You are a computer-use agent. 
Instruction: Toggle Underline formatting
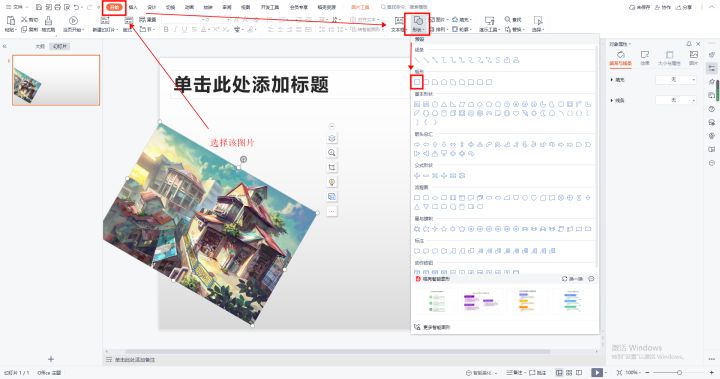(x=184, y=29)
